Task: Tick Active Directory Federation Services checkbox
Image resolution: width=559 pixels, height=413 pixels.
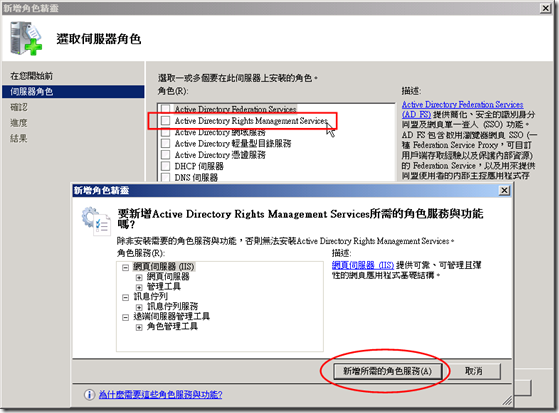Action: point(165,108)
